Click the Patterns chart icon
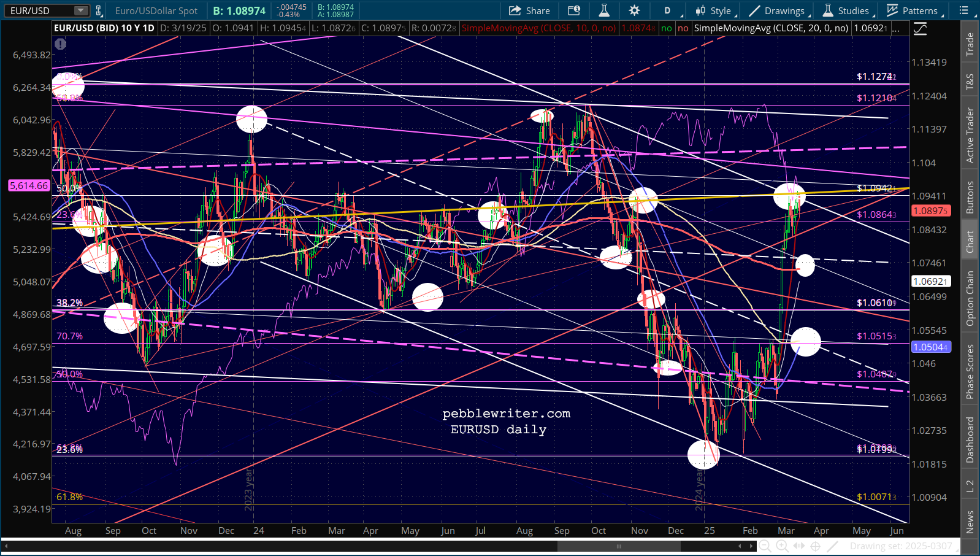The height and width of the screenshot is (556, 980). (x=892, y=10)
